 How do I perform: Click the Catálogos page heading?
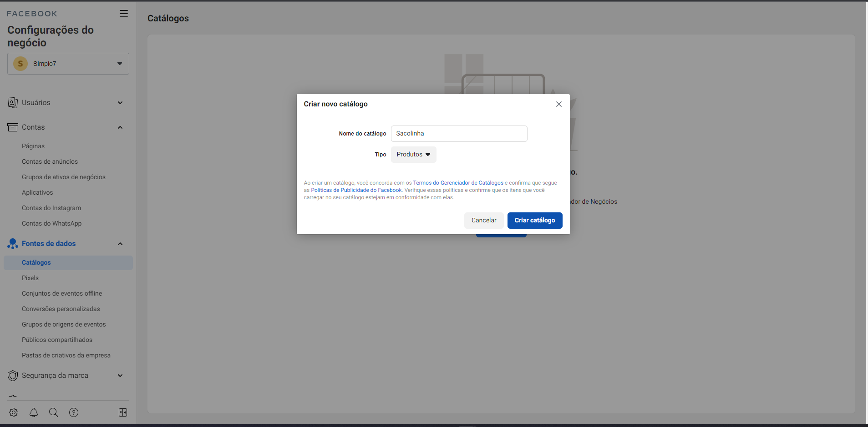(x=168, y=18)
